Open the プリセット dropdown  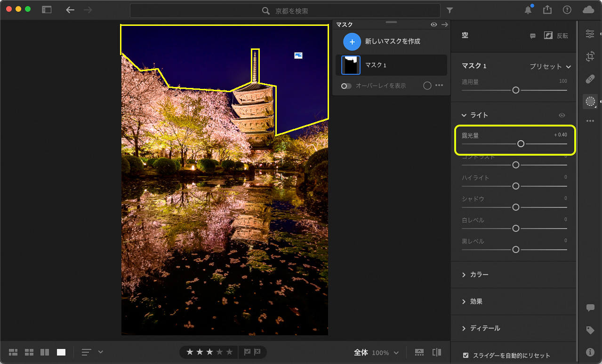[x=550, y=66]
